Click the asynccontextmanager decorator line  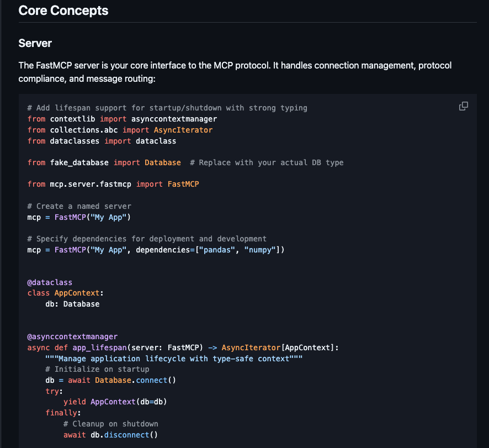tap(73, 336)
